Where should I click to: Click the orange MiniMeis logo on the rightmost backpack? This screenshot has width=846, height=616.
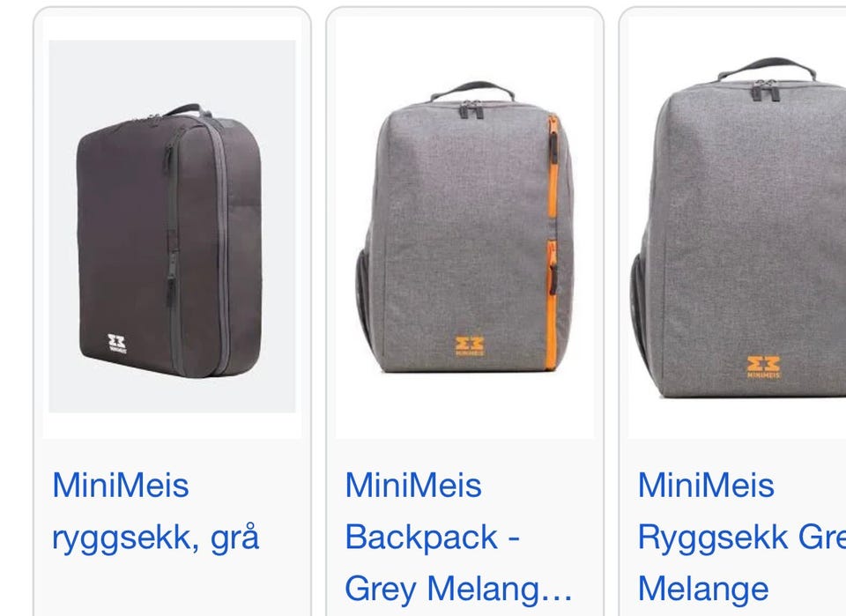[763, 367]
